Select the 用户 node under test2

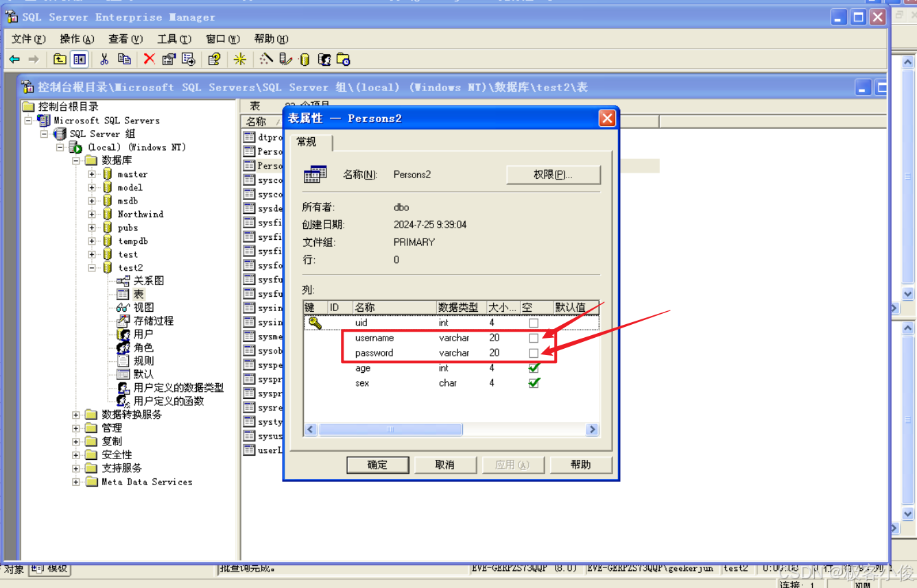click(143, 334)
